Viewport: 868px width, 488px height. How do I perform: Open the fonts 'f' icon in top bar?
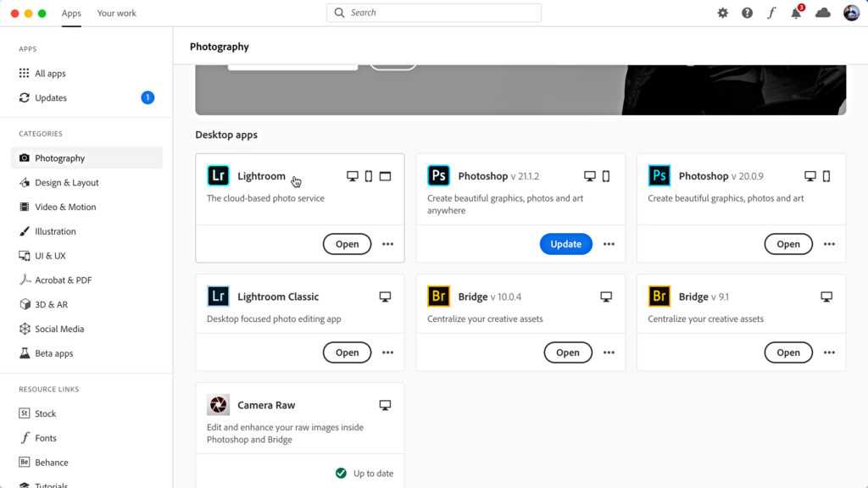[771, 13]
